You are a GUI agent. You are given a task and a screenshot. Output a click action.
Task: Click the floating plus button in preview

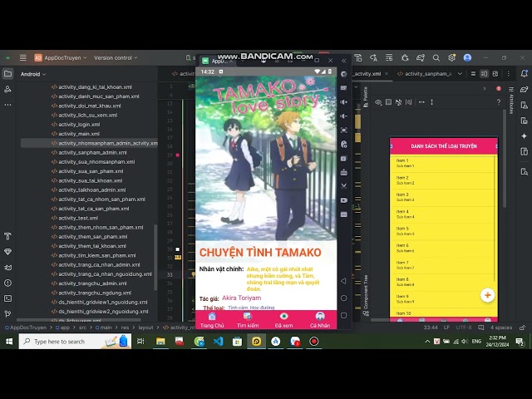488,295
